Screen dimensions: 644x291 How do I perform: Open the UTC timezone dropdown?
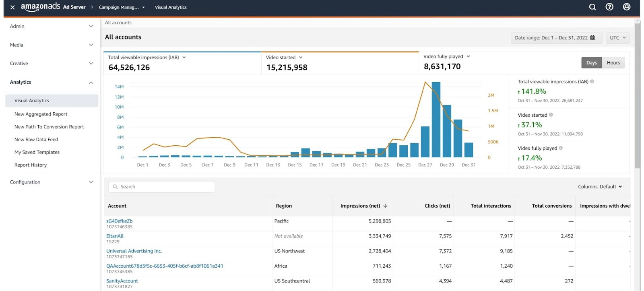618,38
